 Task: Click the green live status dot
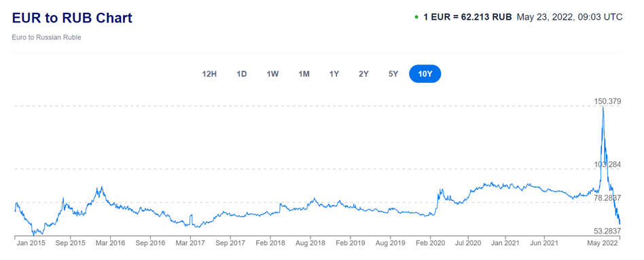(x=416, y=17)
